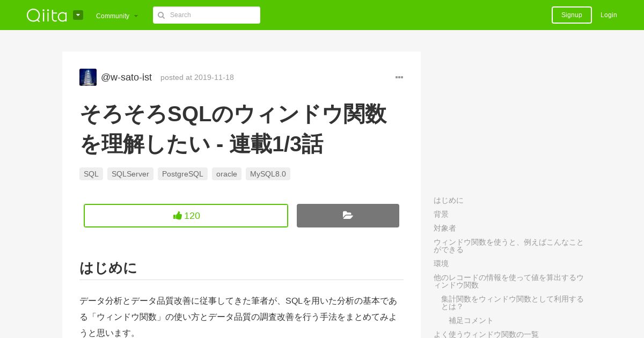
Task: Click the はじめに section heading
Action: tap(108, 268)
